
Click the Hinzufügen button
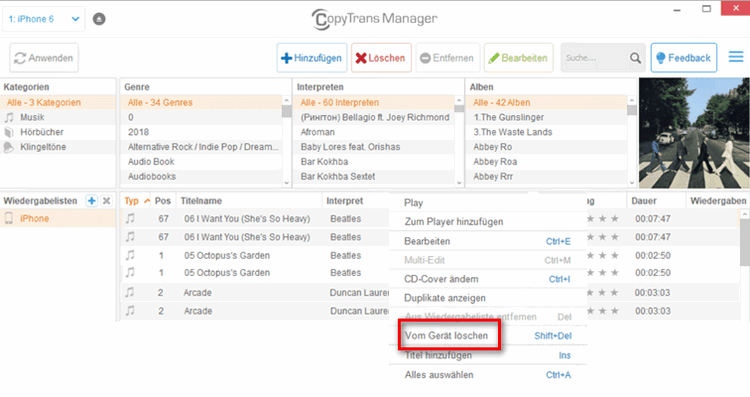click(312, 58)
